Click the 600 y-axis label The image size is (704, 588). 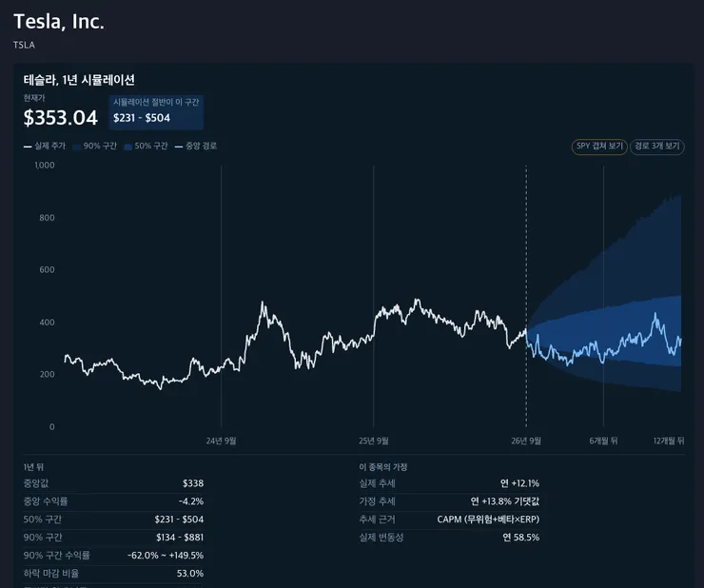point(47,269)
